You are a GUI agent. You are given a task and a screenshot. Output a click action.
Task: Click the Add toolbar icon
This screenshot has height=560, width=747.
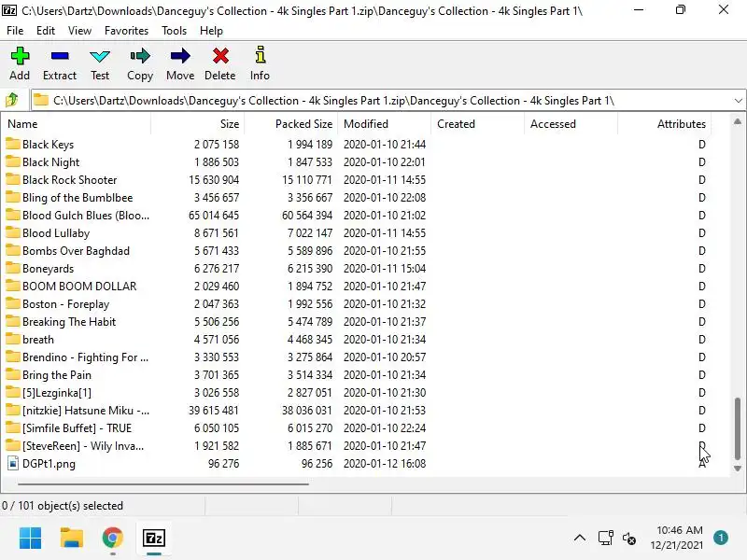(x=20, y=56)
